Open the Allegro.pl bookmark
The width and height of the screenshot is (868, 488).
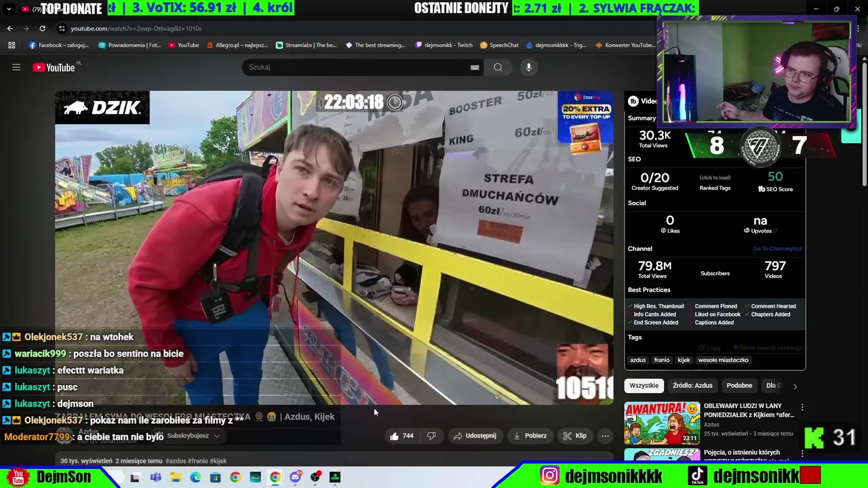pyautogui.click(x=237, y=45)
